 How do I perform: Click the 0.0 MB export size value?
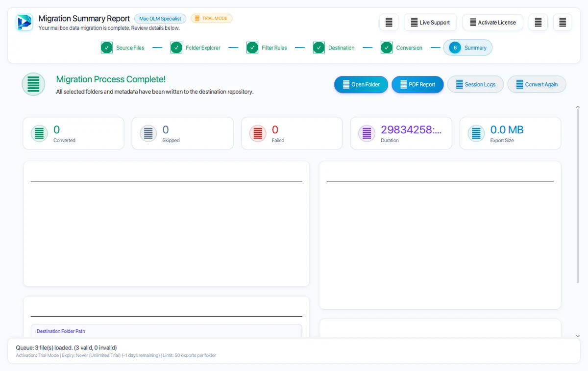pyautogui.click(x=507, y=130)
